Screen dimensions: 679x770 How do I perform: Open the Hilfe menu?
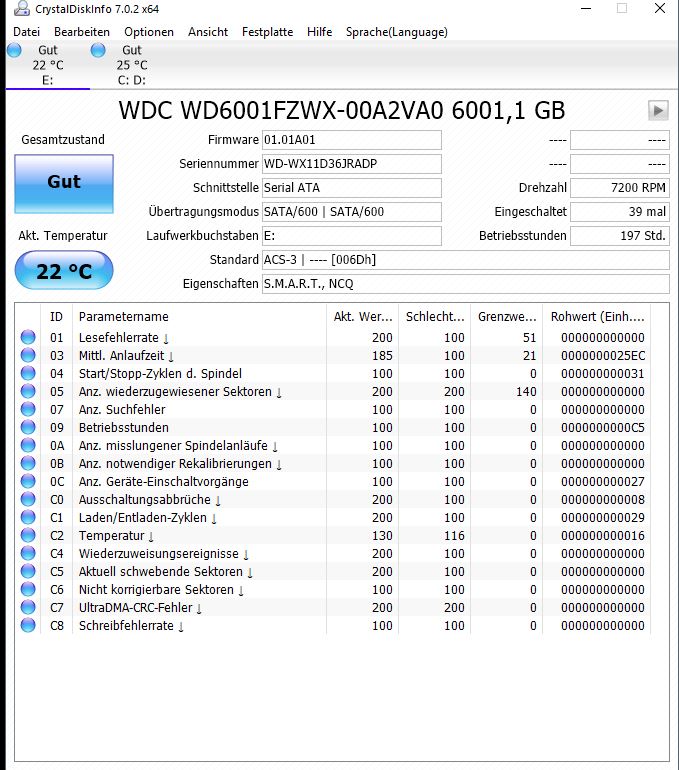point(320,32)
